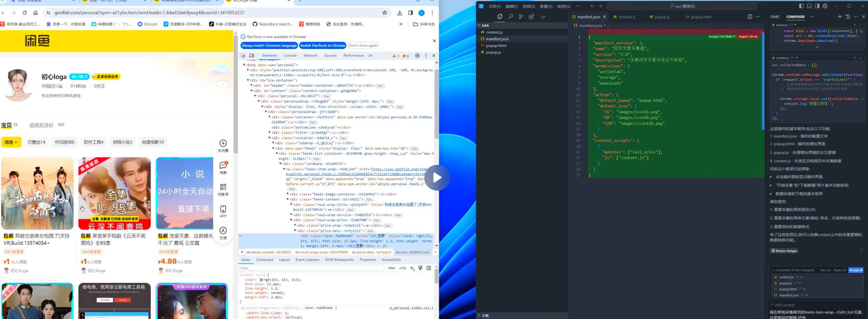The image size is (868, 319).
Task: Click the DevTools issues counter showing 8
Action: click(406, 56)
